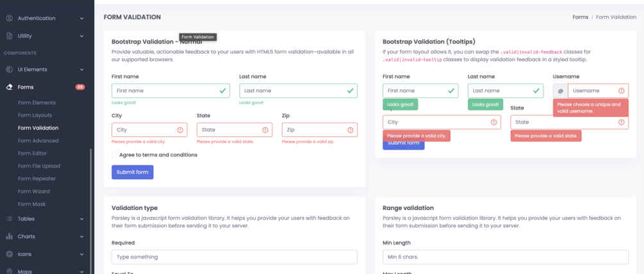Click the City field in Normal validation
Screen dimensions: 644x274
coord(144,130)
